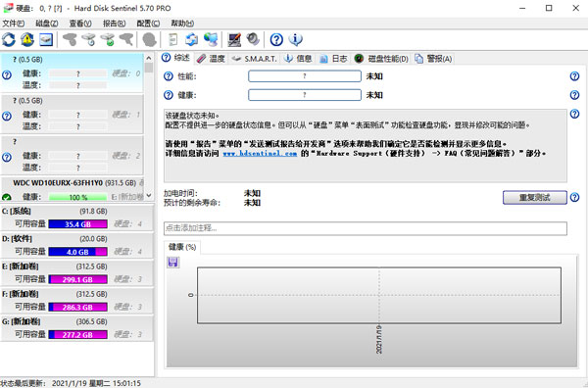Click the status icon of disk 2 entry
This screenshot has width=588, height=388.
(7, 157)
